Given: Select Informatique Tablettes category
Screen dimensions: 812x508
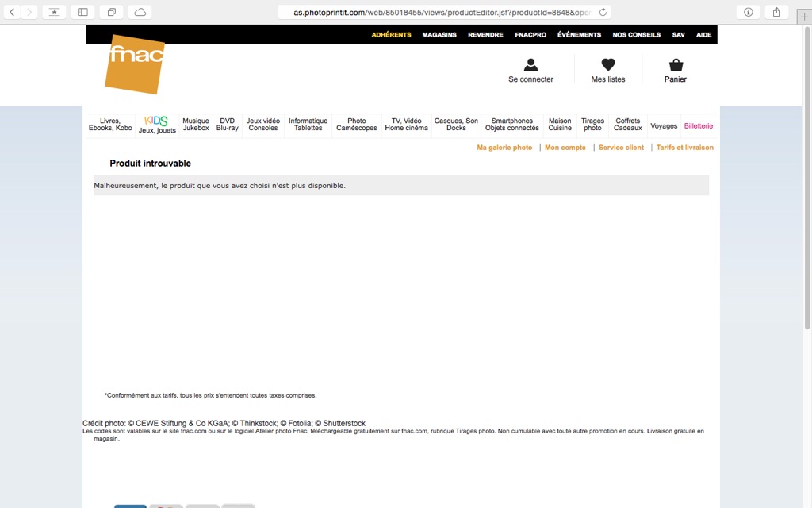Looking at the screenshot, I should [308, 125].
